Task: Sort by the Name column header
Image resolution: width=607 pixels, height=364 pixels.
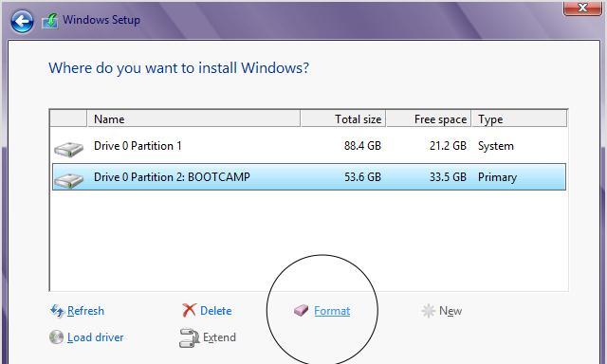Action: [193, 118]
